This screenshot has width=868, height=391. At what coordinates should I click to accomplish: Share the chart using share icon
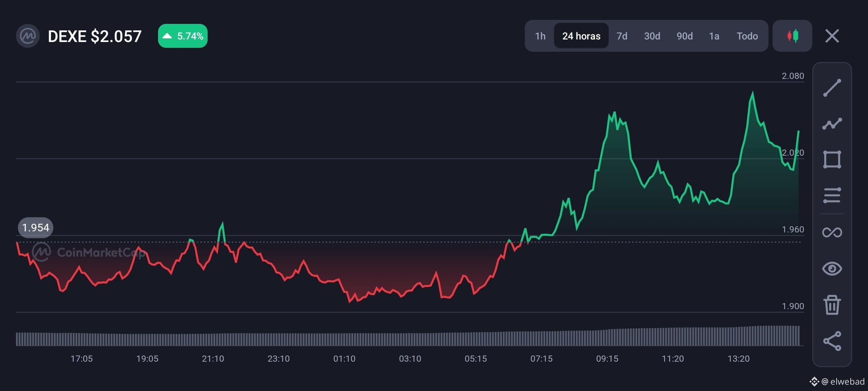click(x=832, y=341)
